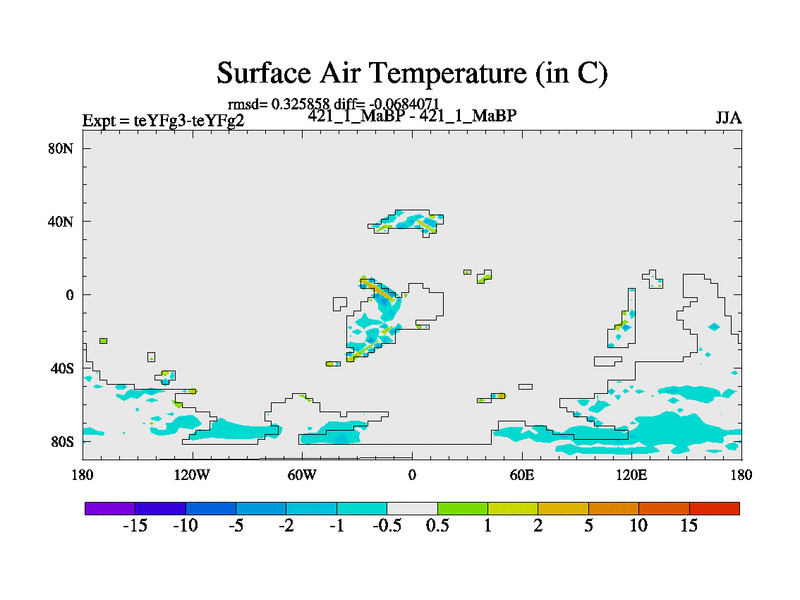Click the landmass anomaly near 40N
Viewport: 800px width, 600px height.
point(407,222)
